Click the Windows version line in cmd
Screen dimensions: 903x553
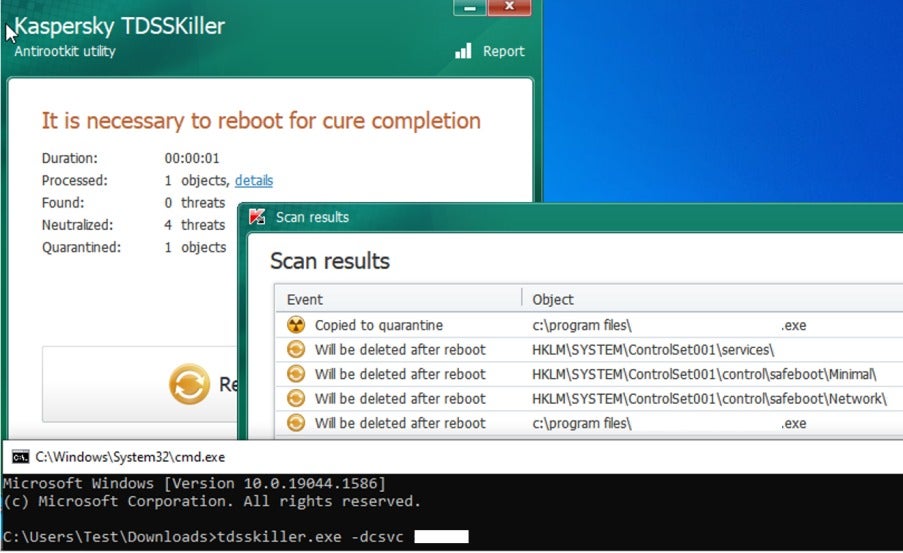pyautogui.click(x=195, y=483)
